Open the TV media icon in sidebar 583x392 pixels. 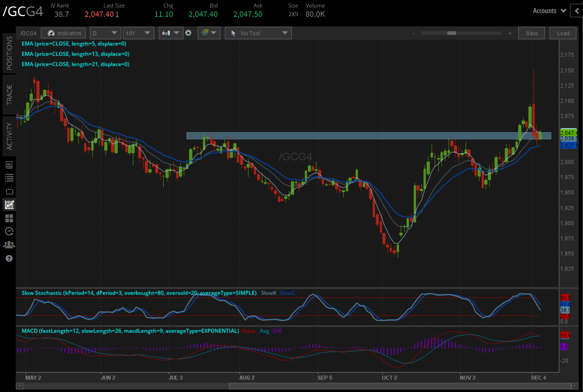coord(9,191)
